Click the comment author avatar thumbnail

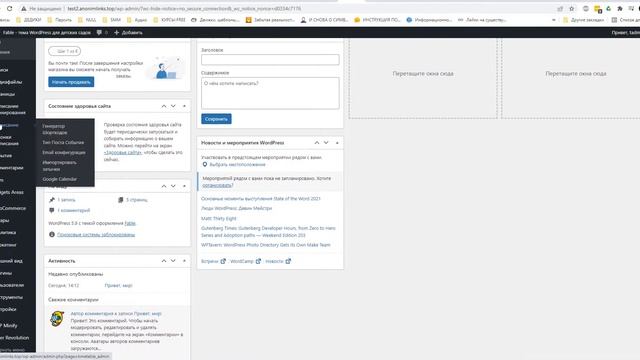click(x=57, y=318)
